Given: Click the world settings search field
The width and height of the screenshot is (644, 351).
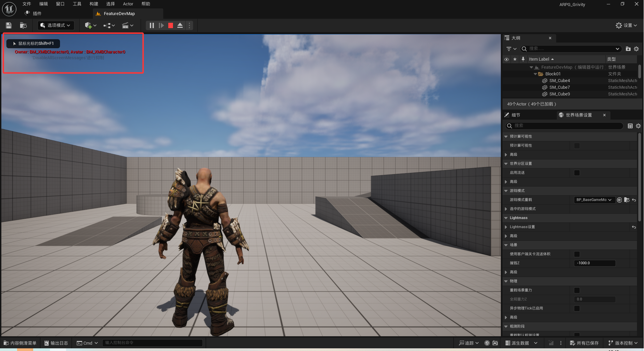Looking at the screenshot, I should click(564, 126).
